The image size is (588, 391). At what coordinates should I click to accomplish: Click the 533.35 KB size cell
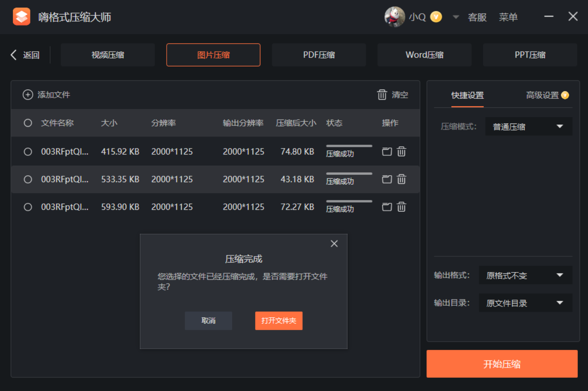[120, 179]
